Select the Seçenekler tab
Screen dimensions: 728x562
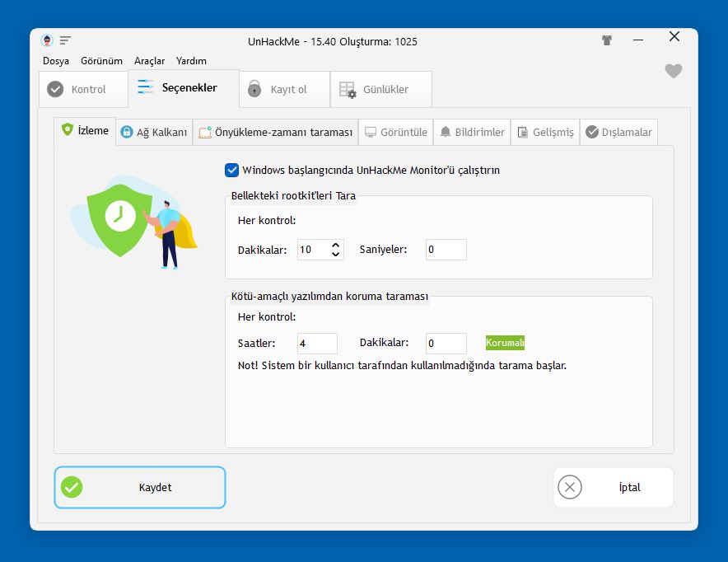pos(184,88)
